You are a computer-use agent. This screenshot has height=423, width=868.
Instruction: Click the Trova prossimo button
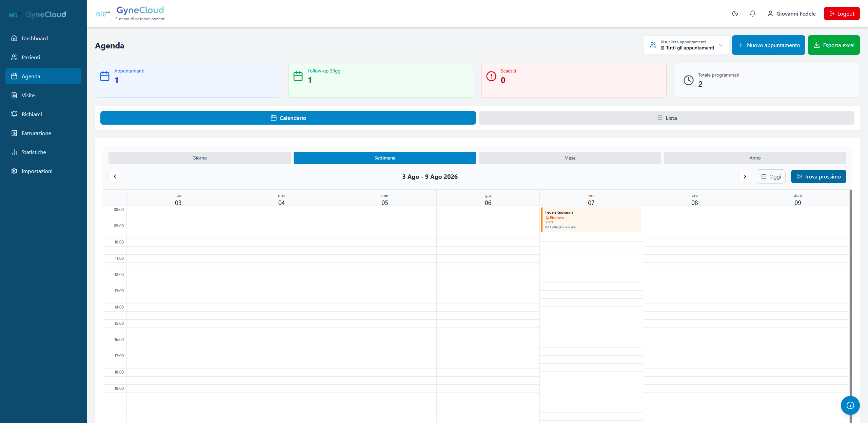[818, 176]
